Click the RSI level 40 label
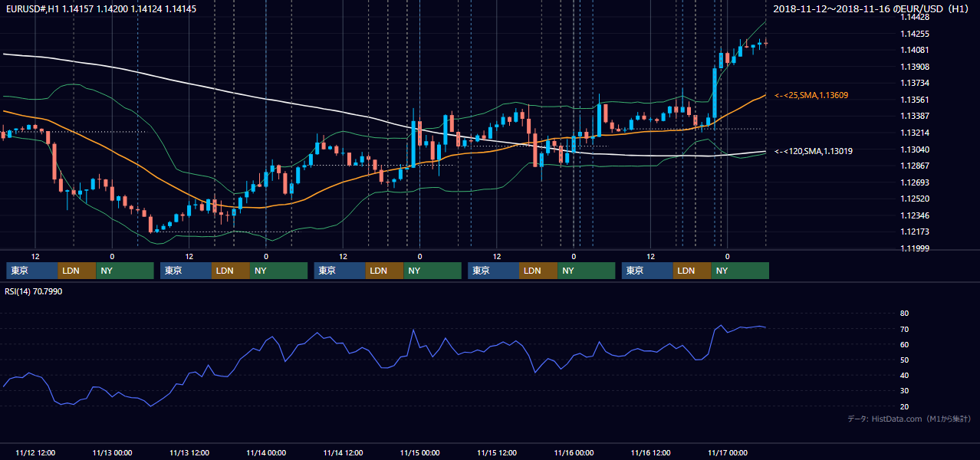Image resolution: width=980 pixels, height=460 pixels. tap(904, 375)
